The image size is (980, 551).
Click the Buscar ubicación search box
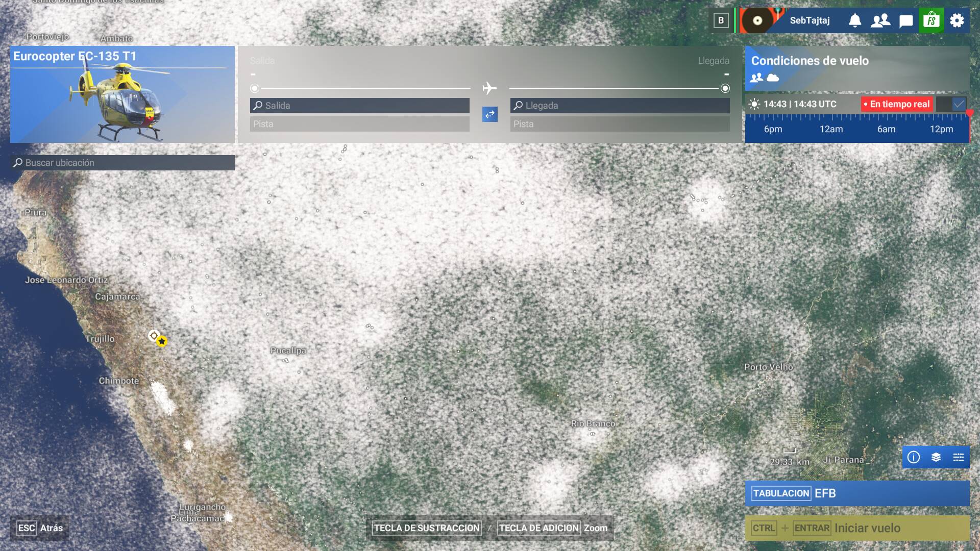122,163
